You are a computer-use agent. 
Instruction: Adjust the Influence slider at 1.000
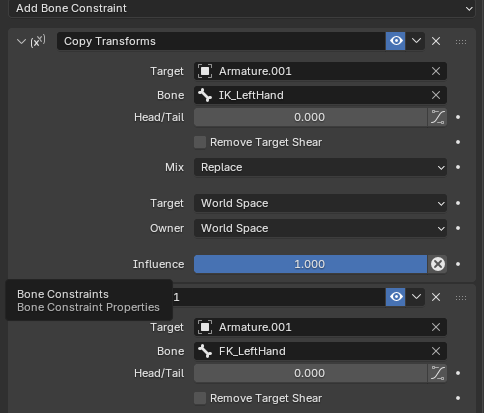pyautogui.click(x=311, y=264)
